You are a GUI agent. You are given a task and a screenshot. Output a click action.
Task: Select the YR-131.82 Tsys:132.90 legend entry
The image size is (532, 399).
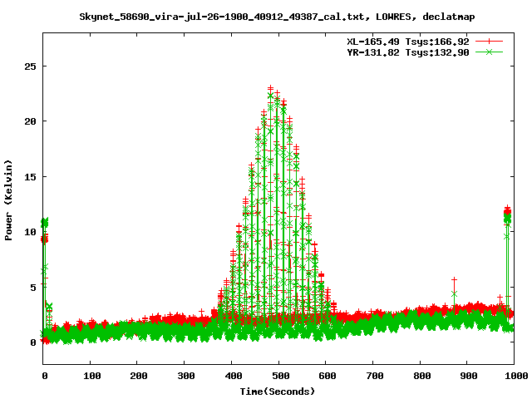click(408, 52)
